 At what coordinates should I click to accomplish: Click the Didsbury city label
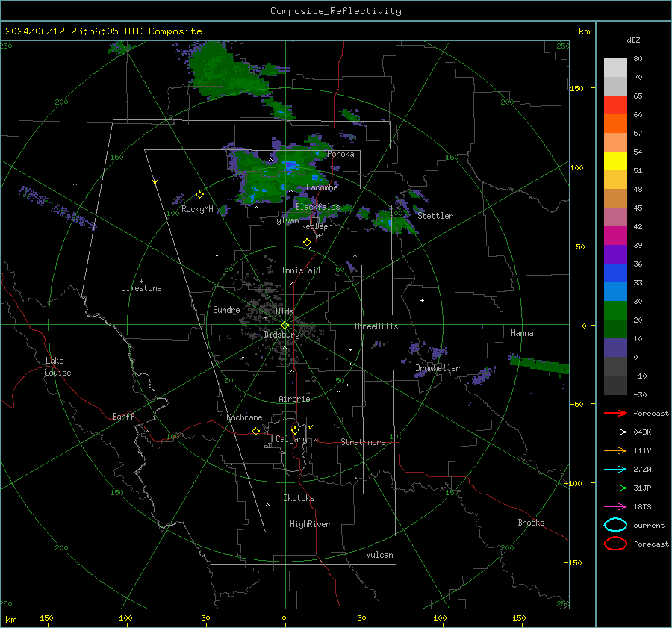pos(281,335)
